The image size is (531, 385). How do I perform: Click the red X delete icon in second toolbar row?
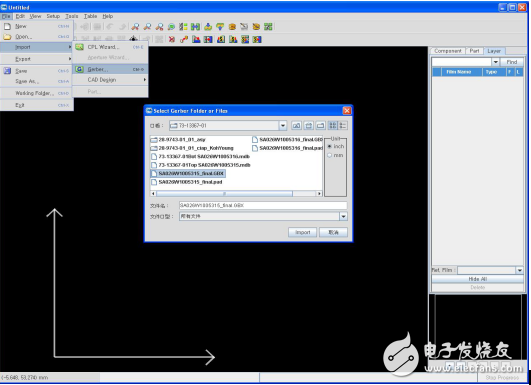click(x=172, y=39)
